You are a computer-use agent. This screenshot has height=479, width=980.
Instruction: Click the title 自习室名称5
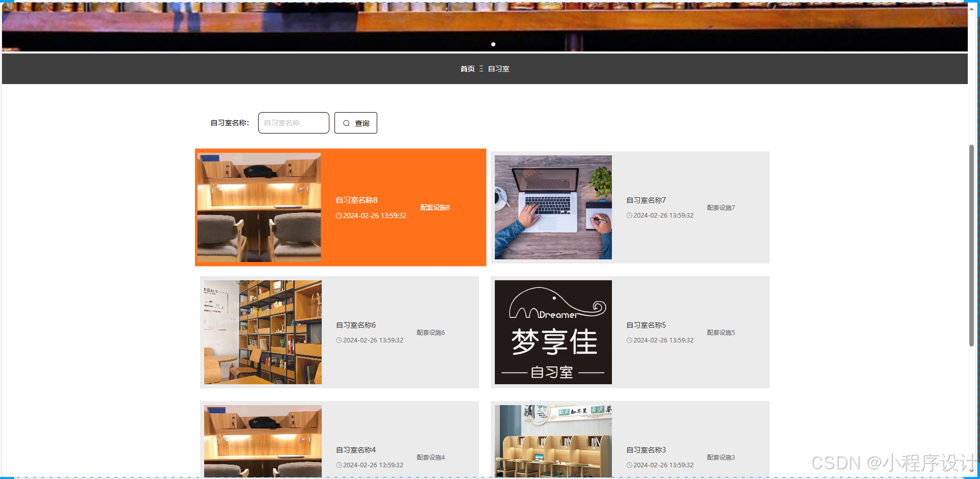pyautogui.click(x=646, y=325)
